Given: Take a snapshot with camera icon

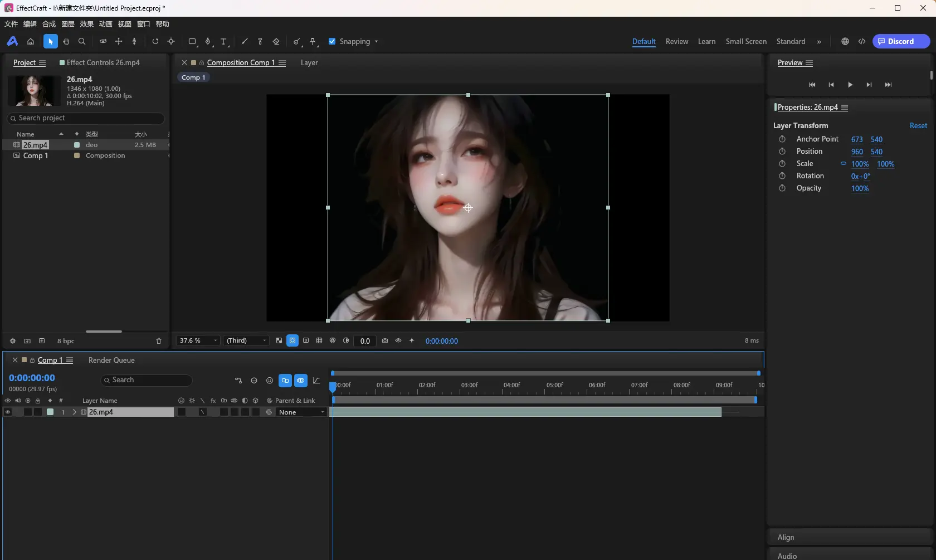Looking at the screenshot, I should pyautogui.click(x=385, y=340).
